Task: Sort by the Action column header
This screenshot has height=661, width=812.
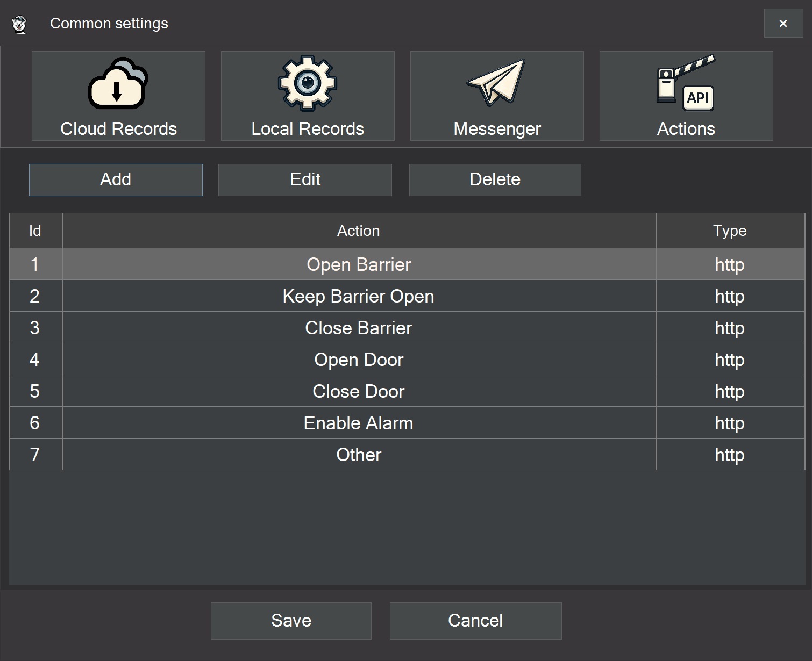Action: (359, 231)
